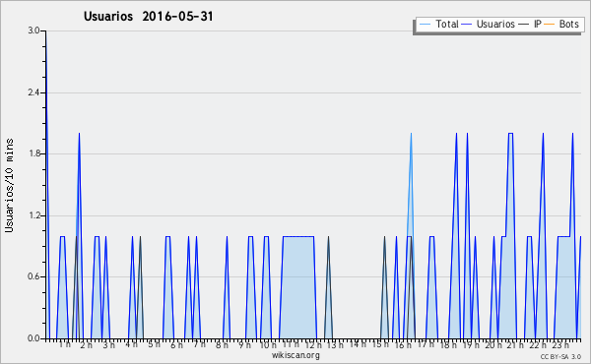Viewport: 591px width, 364px height.
Task: Click the '13 h' x-axis label
Action: click(x=335, y=344)
